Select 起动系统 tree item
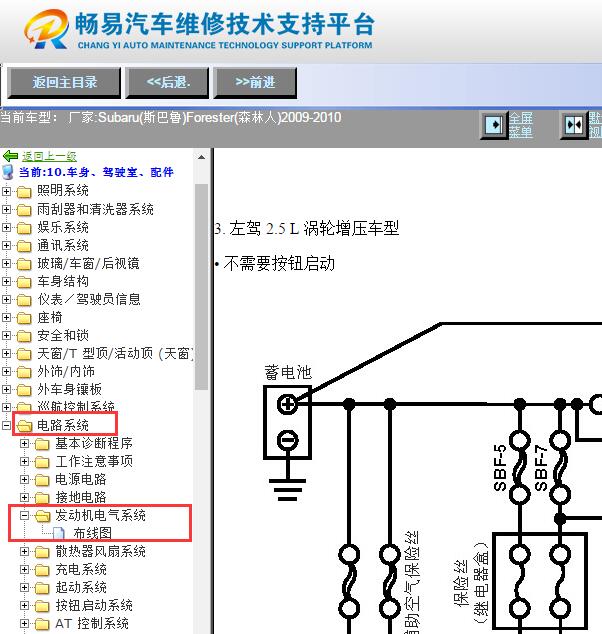 [81, 588]
